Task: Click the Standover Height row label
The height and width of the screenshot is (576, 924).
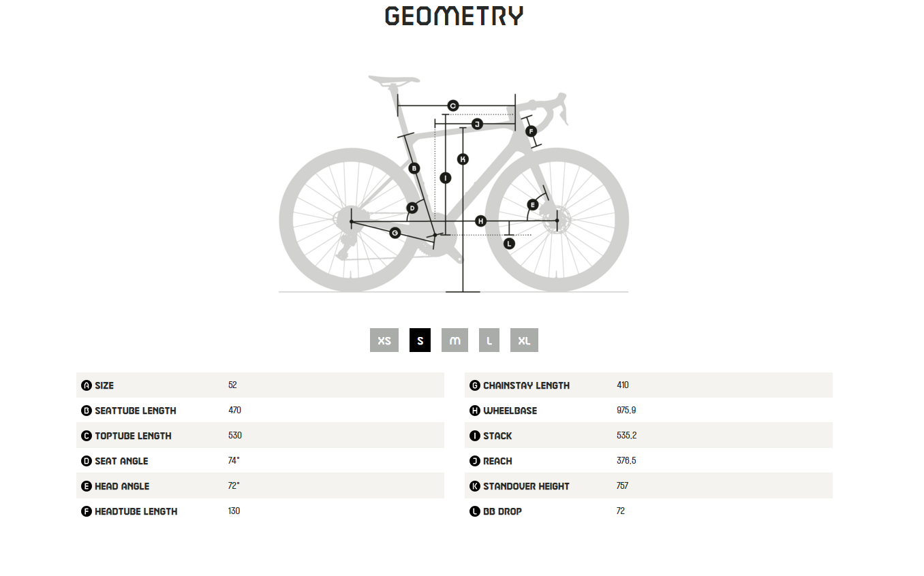Action: pyautogui.click(x=525, y=486)
